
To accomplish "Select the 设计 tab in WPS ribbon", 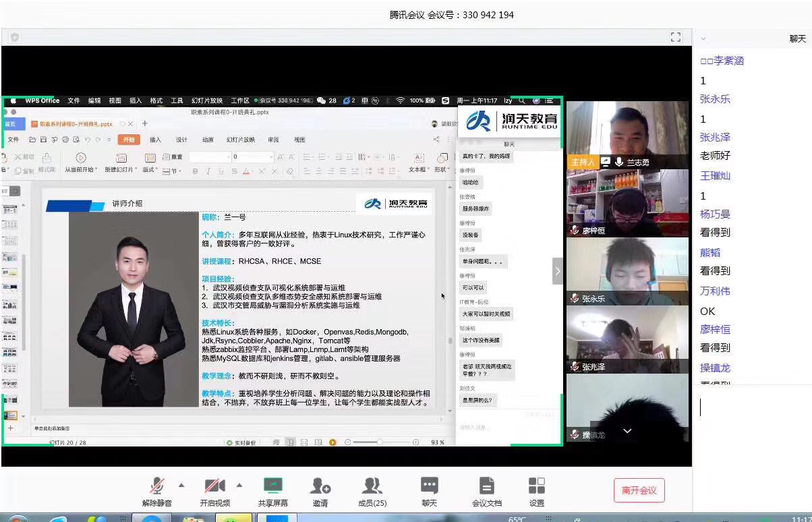I will (181, 140).
